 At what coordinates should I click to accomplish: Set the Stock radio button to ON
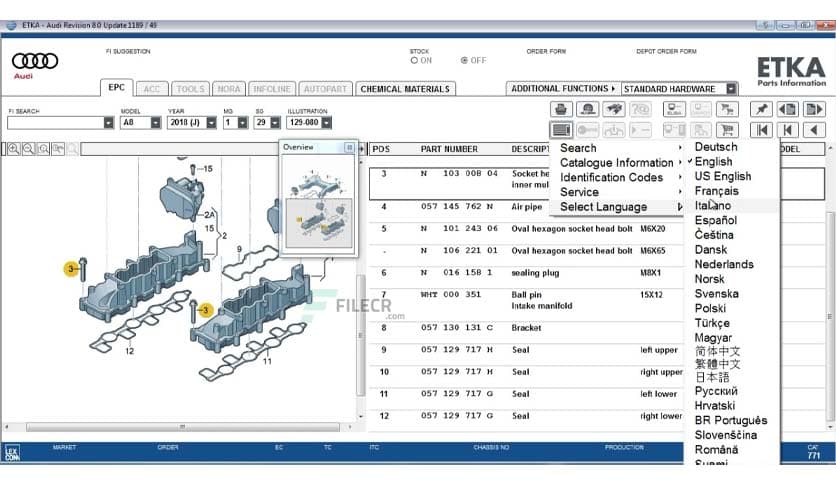(415, 60)
